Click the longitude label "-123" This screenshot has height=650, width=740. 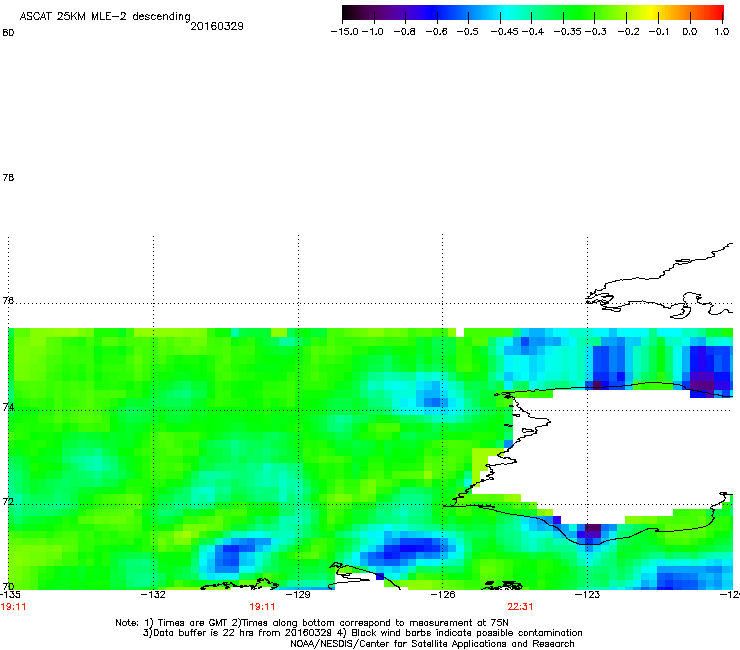click(x=588, y=594)
